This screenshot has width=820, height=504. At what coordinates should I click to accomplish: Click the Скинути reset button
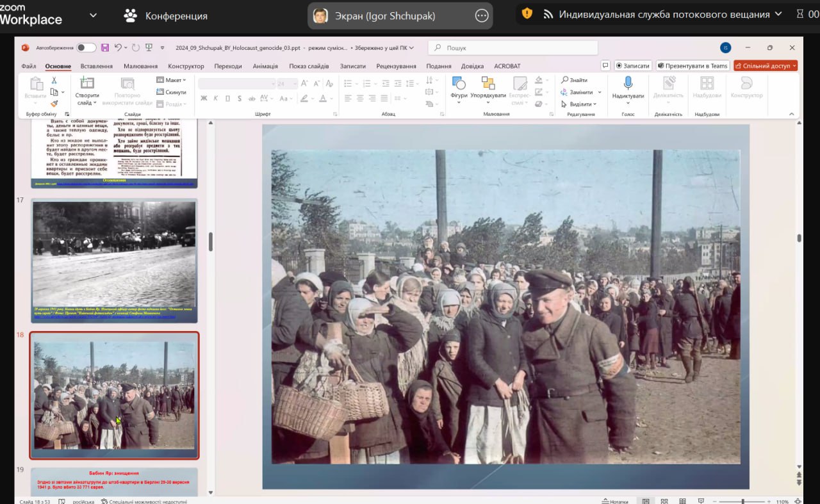pos(171,92)
